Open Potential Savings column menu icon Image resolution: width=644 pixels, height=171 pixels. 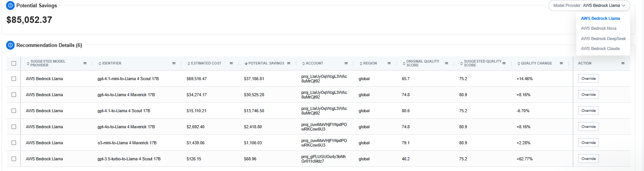point(289,63)
